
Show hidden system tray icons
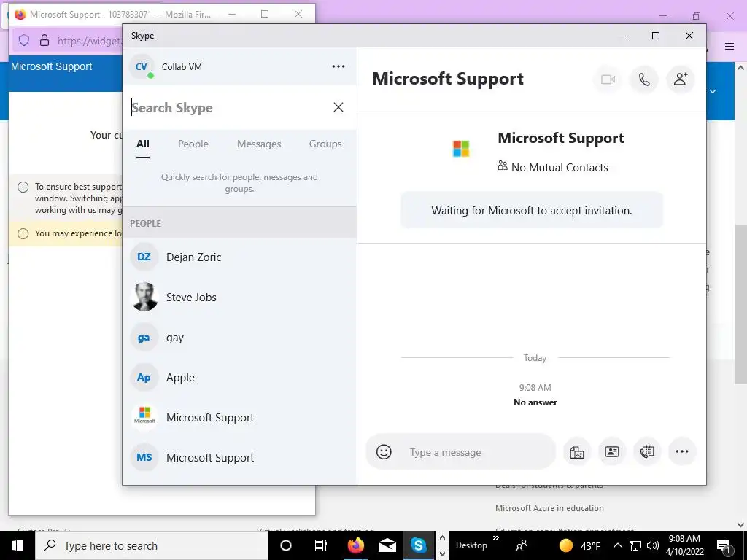tap(617, 545)
